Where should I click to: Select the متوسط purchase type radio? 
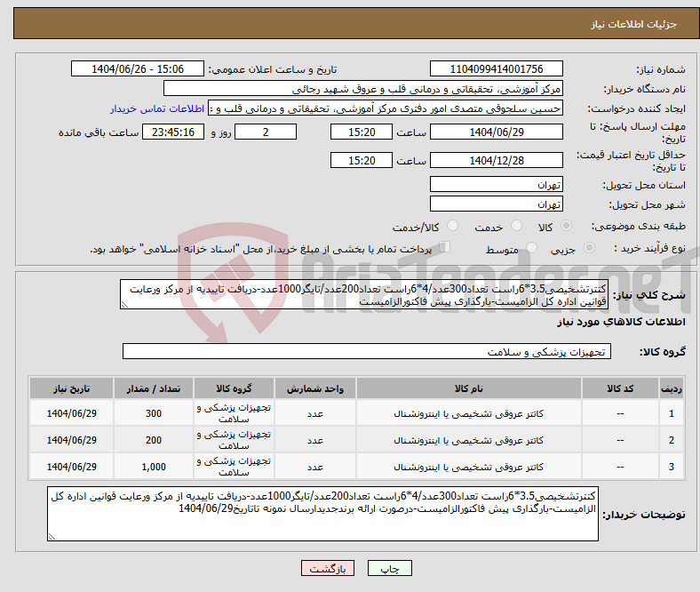532,248
